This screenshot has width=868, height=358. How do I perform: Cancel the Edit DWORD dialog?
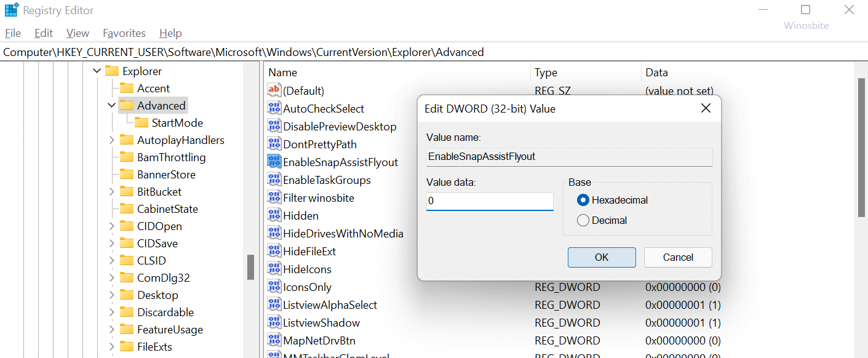coord(677,257)
